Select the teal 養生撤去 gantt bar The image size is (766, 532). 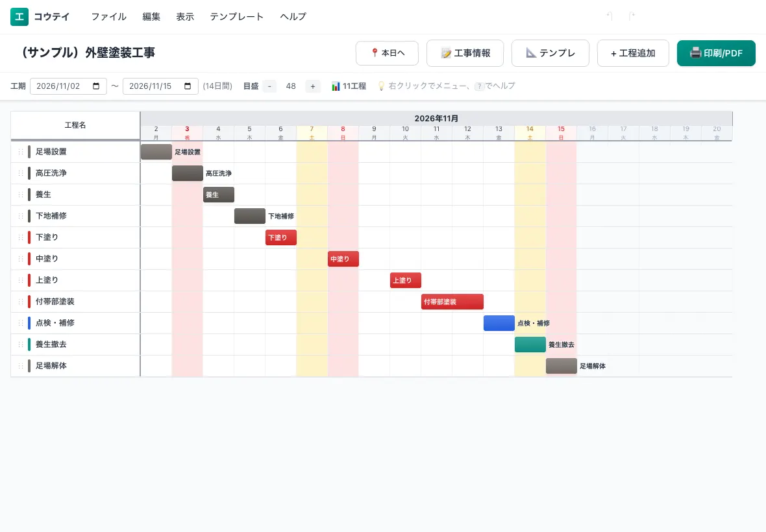[530, 344]
